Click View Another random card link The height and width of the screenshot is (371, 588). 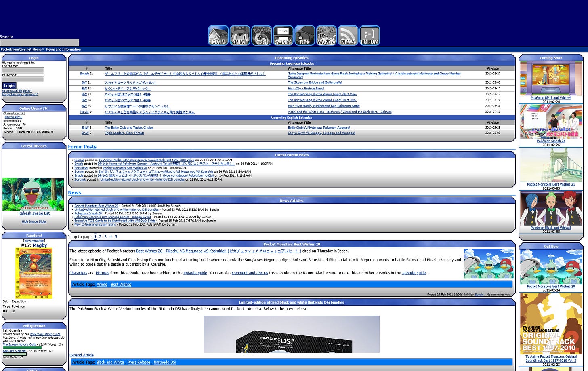(34, 241)
